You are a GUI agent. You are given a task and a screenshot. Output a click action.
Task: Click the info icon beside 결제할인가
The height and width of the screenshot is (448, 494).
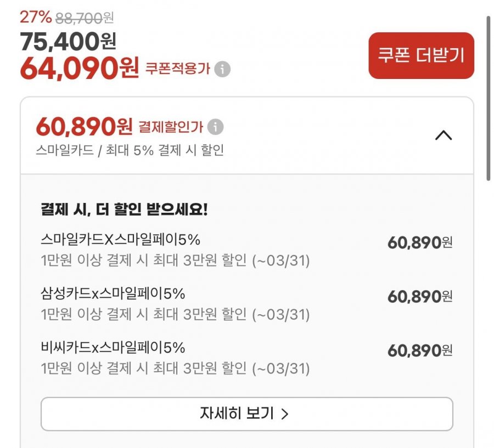[x=215, y=127]
